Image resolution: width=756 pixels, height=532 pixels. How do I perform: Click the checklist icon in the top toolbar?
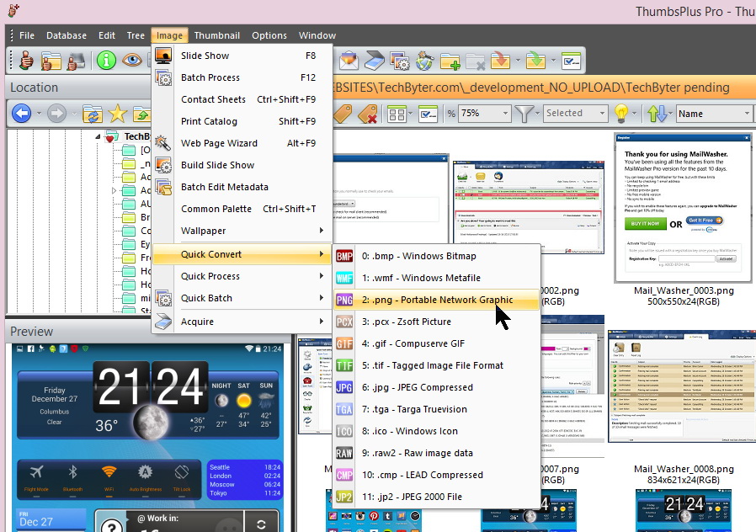pos(572,61)
